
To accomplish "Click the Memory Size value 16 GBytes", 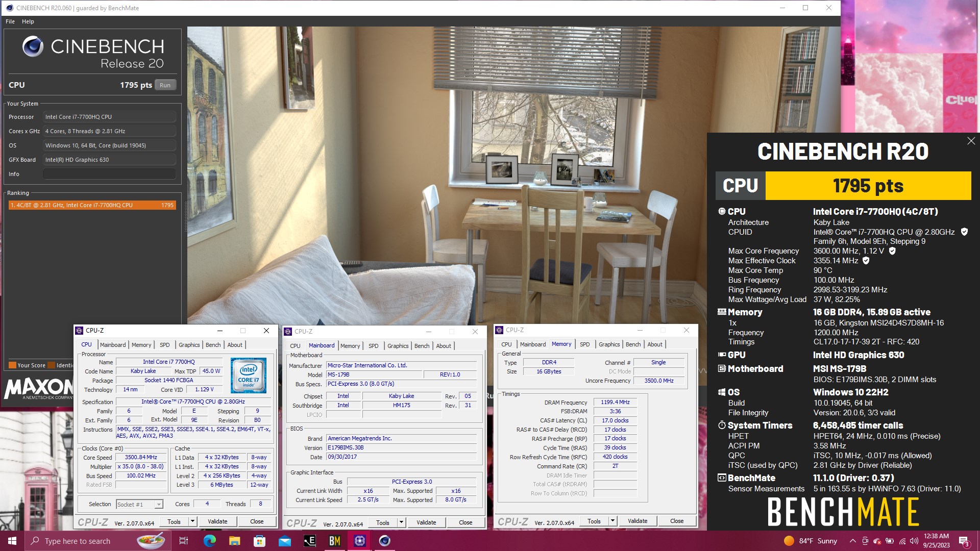I will pos(549,372).
